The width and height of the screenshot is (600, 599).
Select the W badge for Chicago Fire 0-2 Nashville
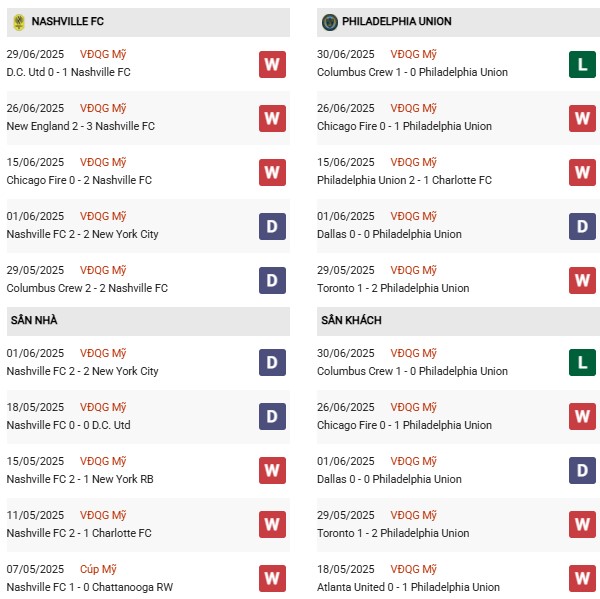(272, 172)
